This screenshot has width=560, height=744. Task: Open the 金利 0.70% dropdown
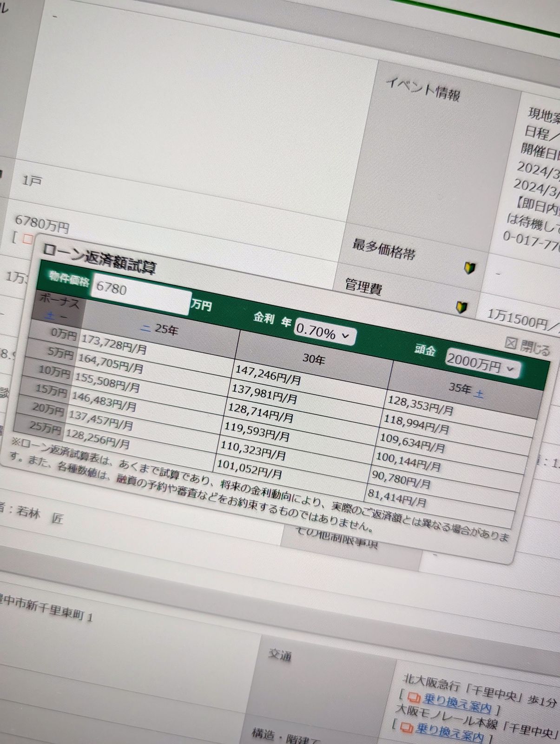324,332
